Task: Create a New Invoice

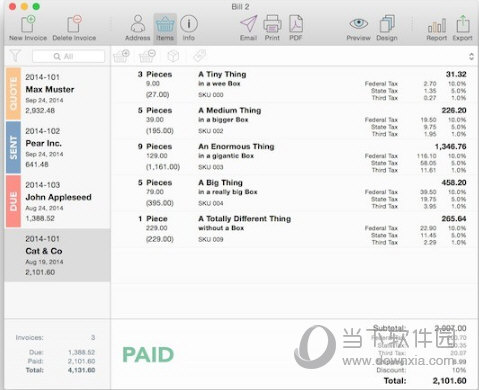Action: pos(28,28)
